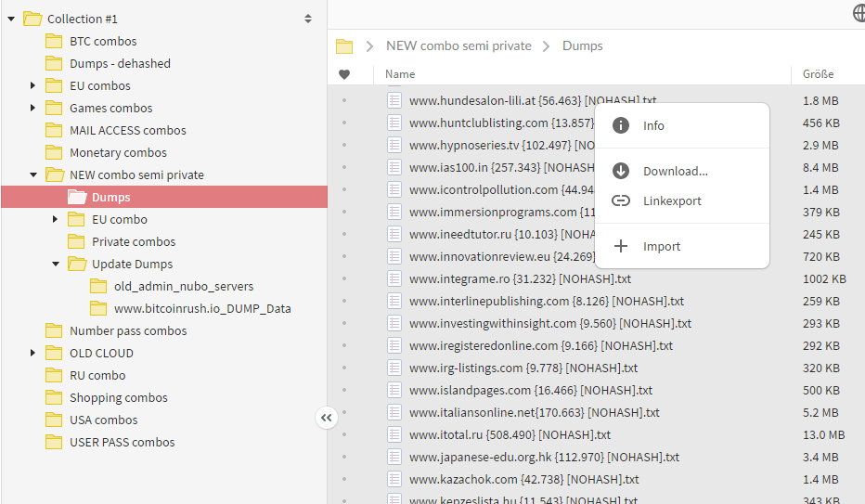This screenshot has height=504, width=865.
Task: Click the BTC combos folder icon
Action: (54, 42)
